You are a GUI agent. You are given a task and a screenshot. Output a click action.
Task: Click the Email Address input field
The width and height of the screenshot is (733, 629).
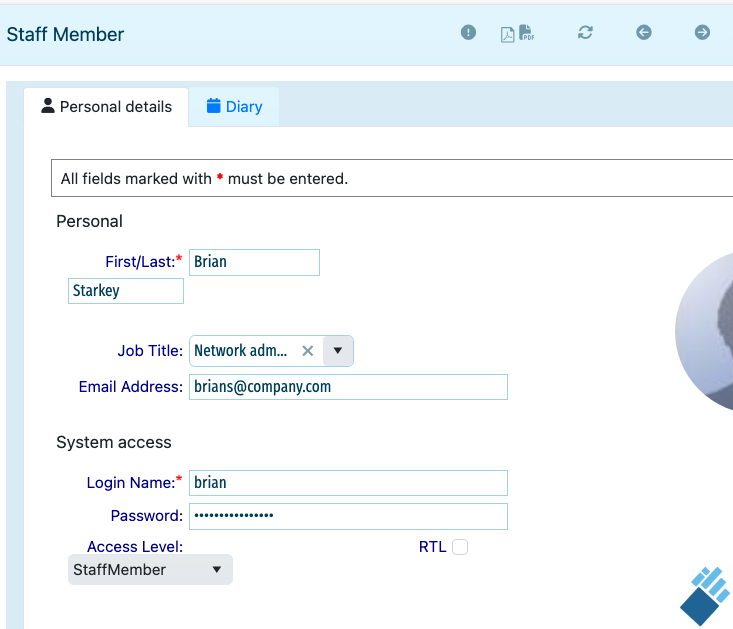pyautogui.click(x=348, y=387)
